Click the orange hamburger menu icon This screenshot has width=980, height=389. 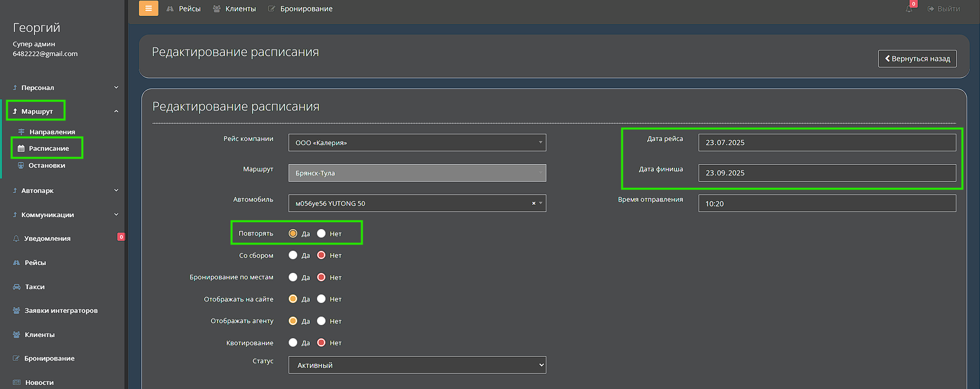click(148, 8)
